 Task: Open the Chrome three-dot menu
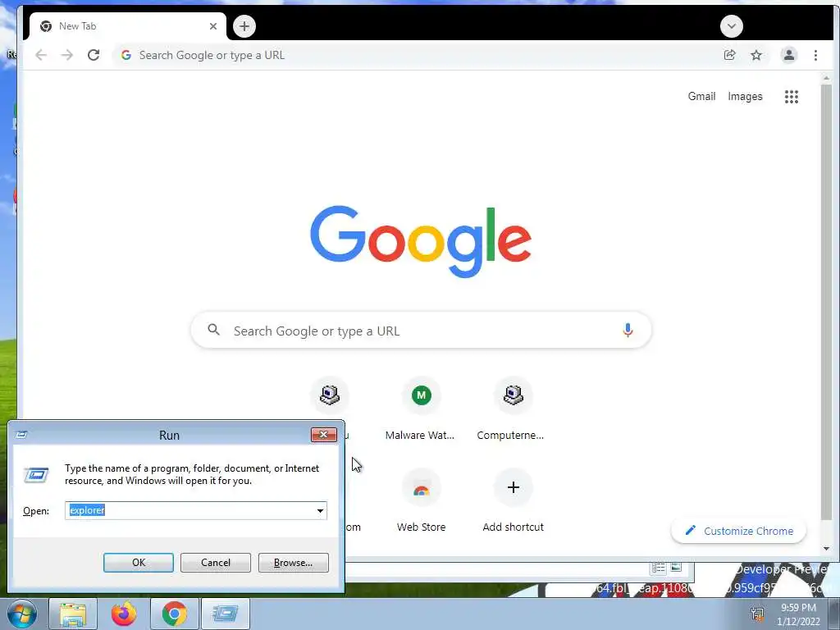pyautogui.click(x=815, y=55)
